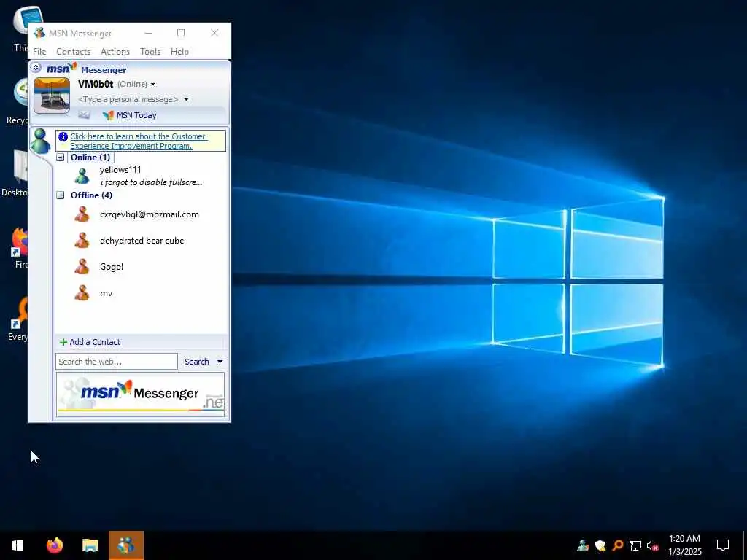The width and height of the screenshot is (747, 560).
Task: Select the Offline (4) group header
Action: coord(91,195)
